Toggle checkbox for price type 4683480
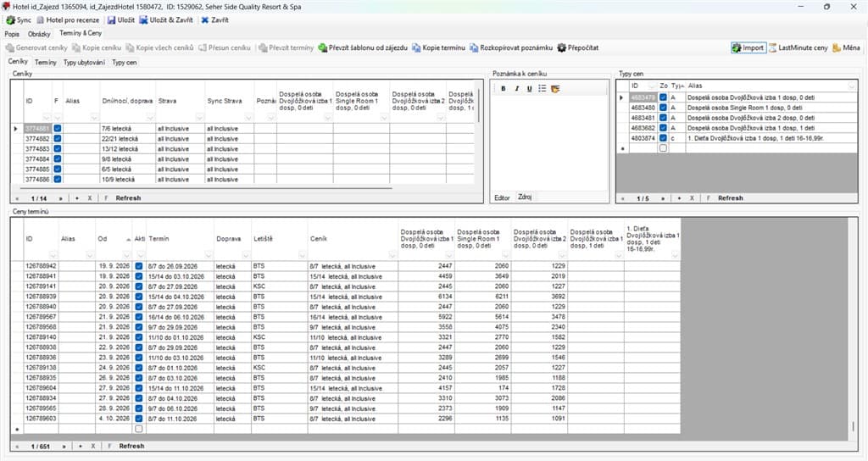868x461 pixels. tap(663, 108)
